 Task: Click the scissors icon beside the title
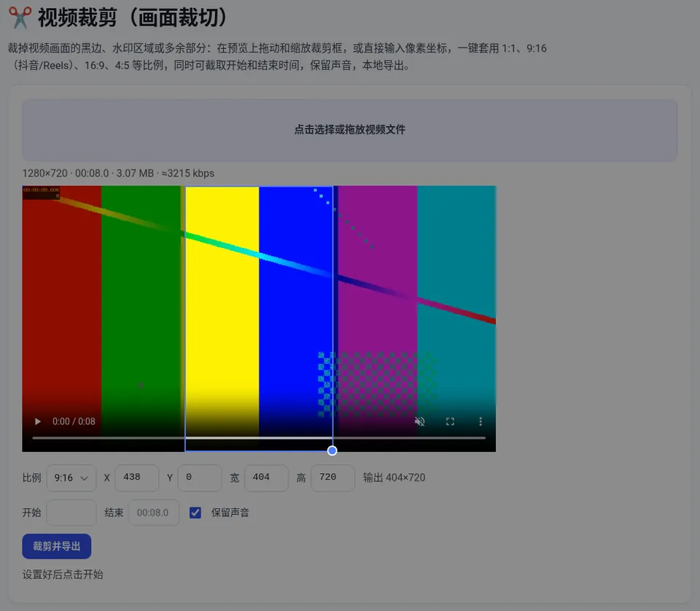click(20, 17)
